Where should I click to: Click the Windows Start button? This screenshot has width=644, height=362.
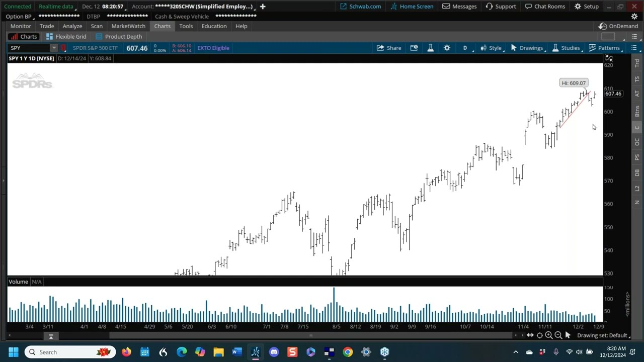pyautogui.click(x=14, y=352)
